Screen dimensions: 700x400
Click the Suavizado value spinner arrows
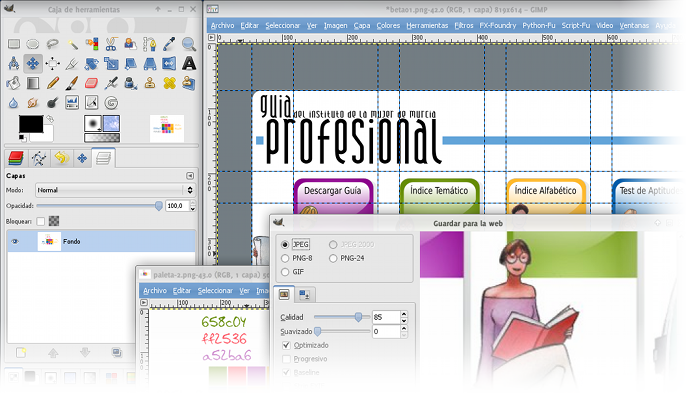click(404, 332)
